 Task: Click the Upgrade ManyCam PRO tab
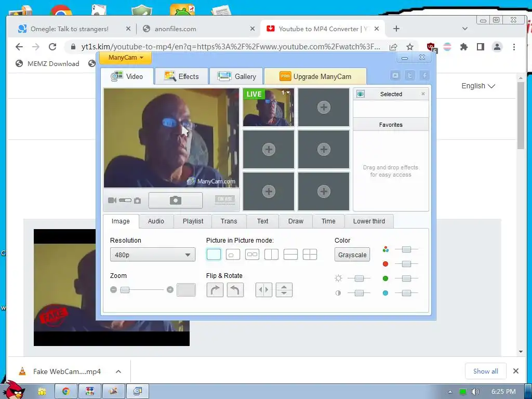click(315, 76)
